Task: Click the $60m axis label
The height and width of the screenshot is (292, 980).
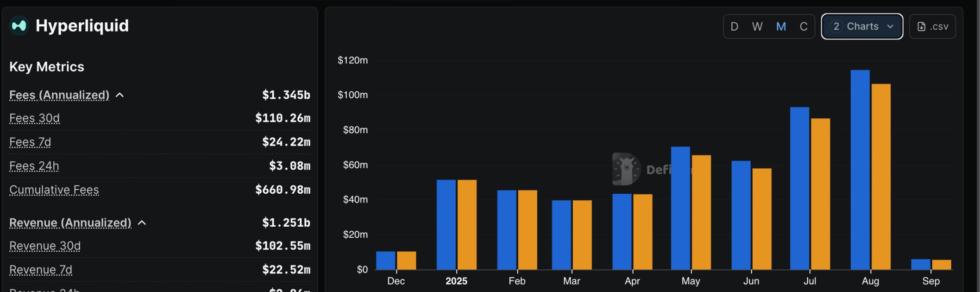Action: [355, 165]
